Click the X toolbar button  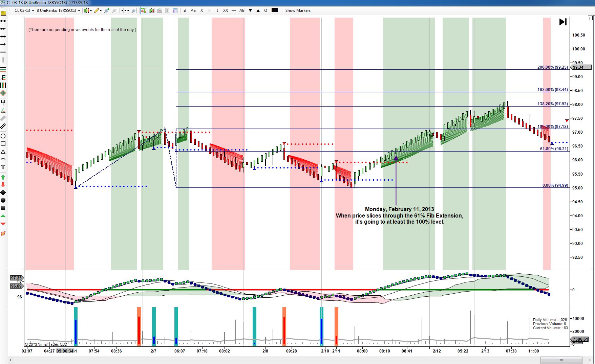201,10
